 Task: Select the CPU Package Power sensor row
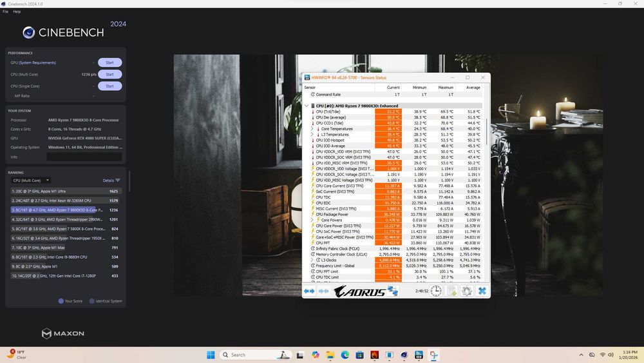[393, 214]
